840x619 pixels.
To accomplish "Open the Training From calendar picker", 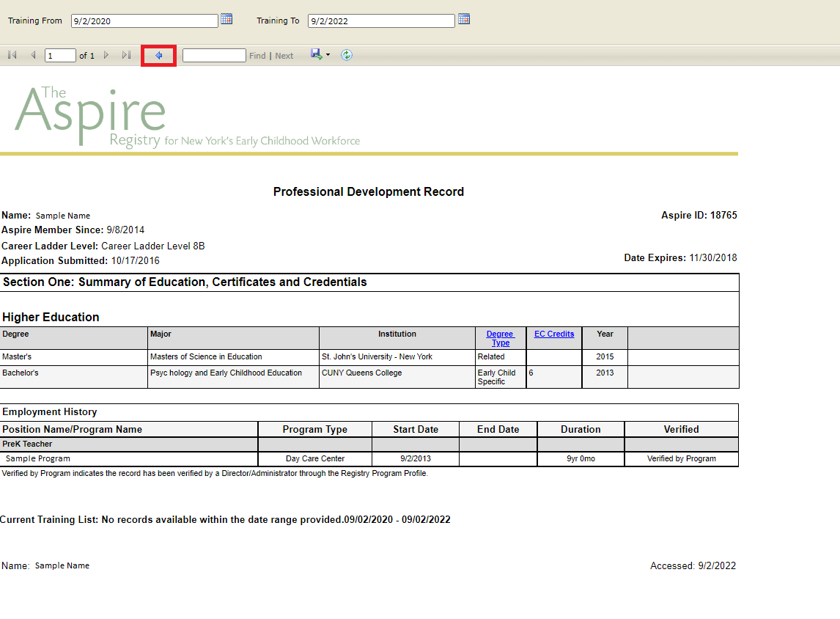I will coord(226,19).
